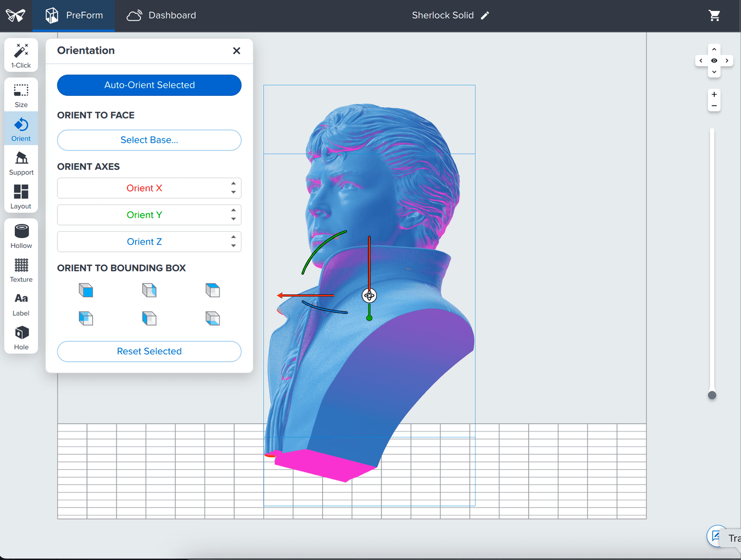Screen dimensions: 741x560
Task: Zoom out with the minus button
Action: (714, 106)
